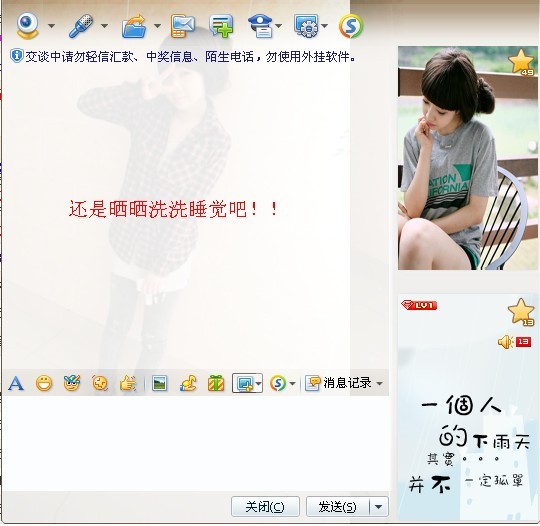Open the font settings letter A icon
This screenshot has width=540, height=526.
(x=16, y=383)
